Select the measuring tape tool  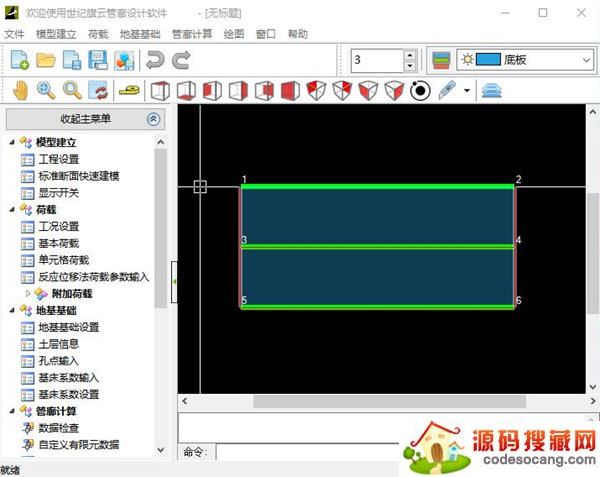(129, 90)
